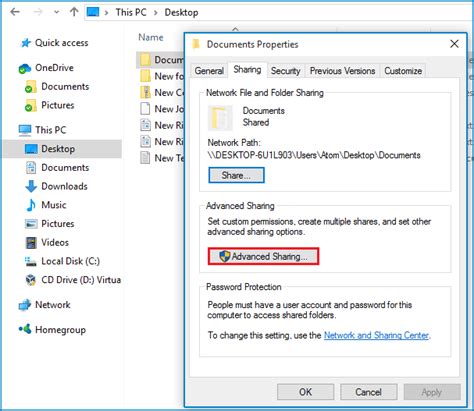This screenshot has height=411, width=474.
Task: Click the Desktop icon in navigation pane
Action: 31,149
